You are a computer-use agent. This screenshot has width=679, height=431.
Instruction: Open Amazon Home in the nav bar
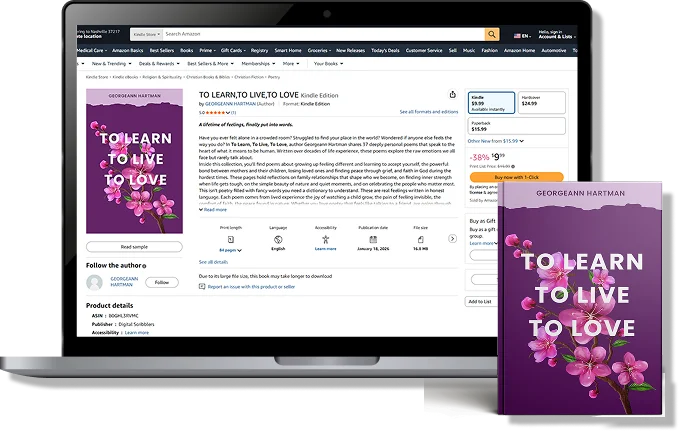pos(519,51)
